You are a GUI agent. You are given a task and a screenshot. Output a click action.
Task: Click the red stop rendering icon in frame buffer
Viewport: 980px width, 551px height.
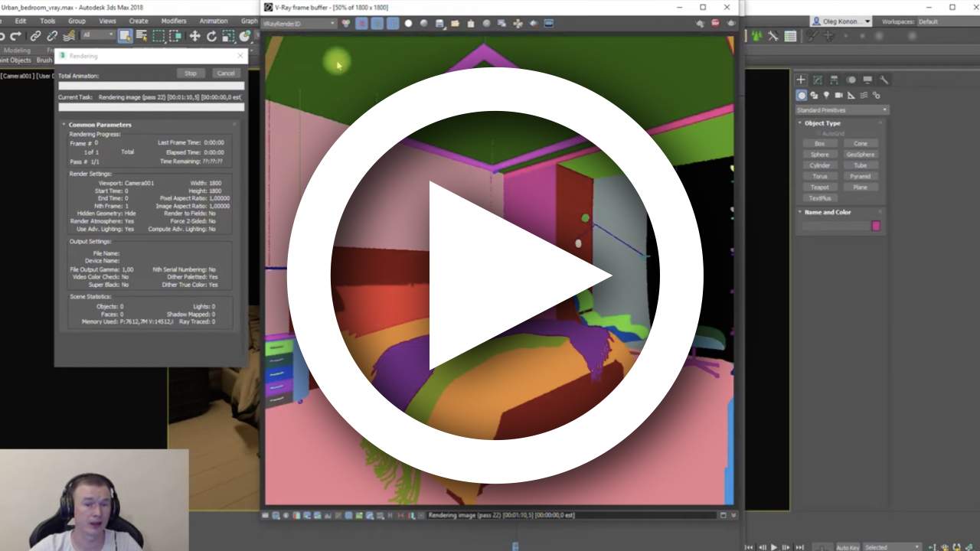[x=715, y=24]
